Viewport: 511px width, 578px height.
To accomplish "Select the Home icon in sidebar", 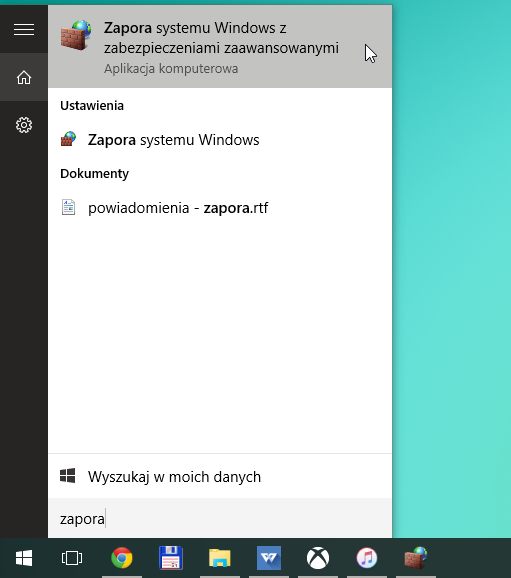I will coord(24,77).
